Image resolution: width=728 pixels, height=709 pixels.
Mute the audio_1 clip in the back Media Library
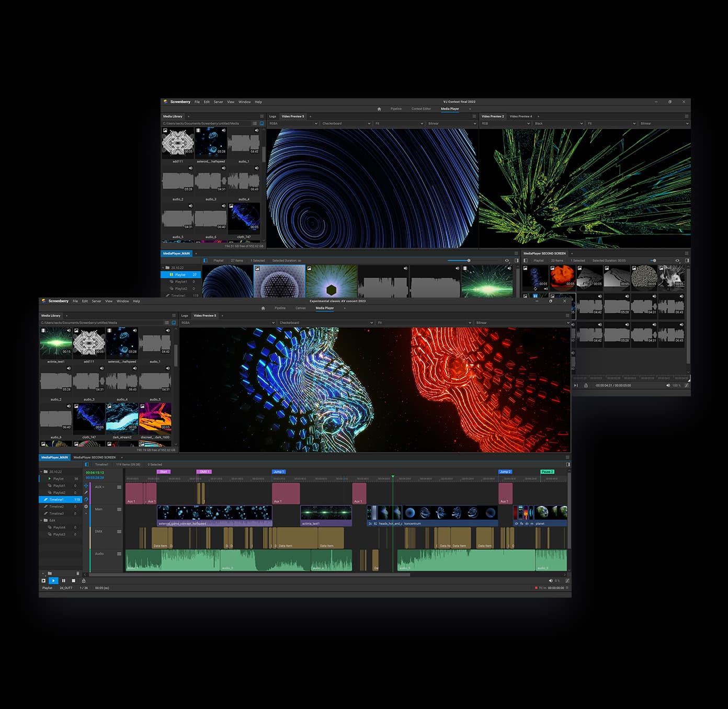(x=256, y=131)
